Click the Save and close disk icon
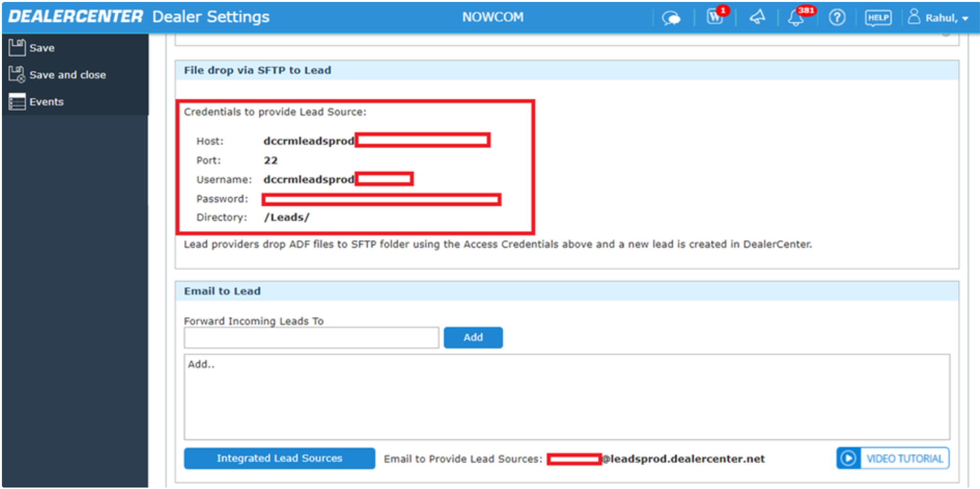The height and width of the screenshot is (489, 980). click(17, 74)
